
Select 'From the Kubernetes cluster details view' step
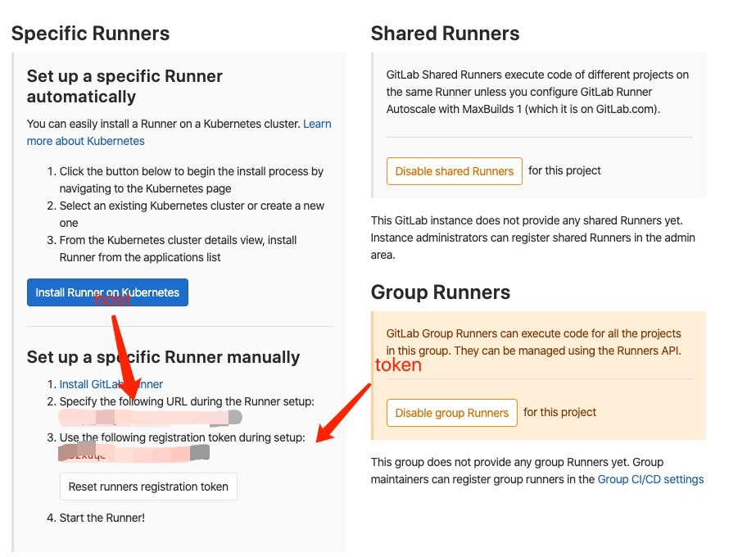point(178,248)
